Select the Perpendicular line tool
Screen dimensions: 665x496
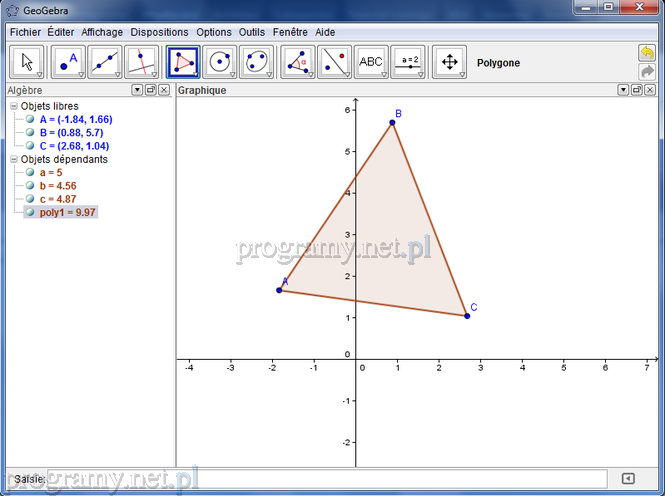tap(143, 62)
